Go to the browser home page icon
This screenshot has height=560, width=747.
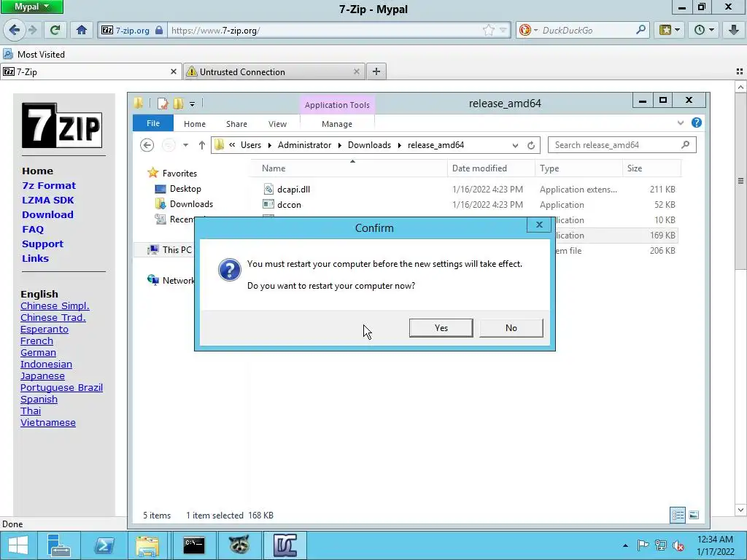(x=82, y=30)
